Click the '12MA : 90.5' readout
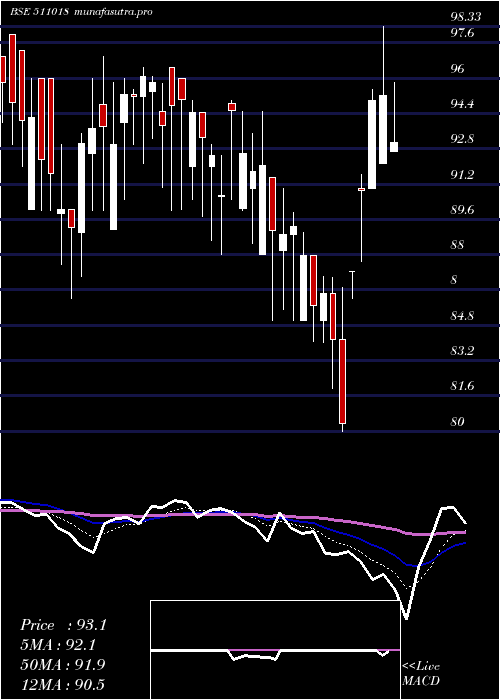 63,684
